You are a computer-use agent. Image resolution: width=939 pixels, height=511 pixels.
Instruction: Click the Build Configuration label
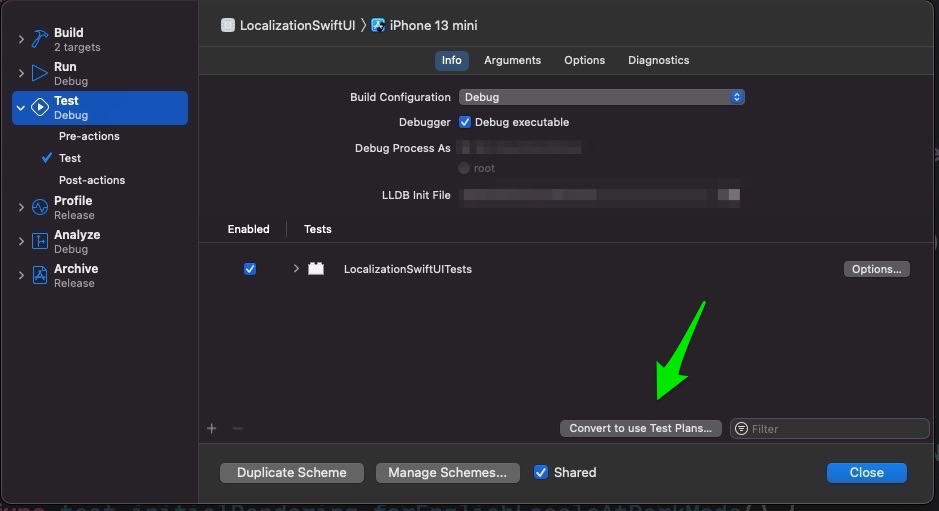click(400, 97)
